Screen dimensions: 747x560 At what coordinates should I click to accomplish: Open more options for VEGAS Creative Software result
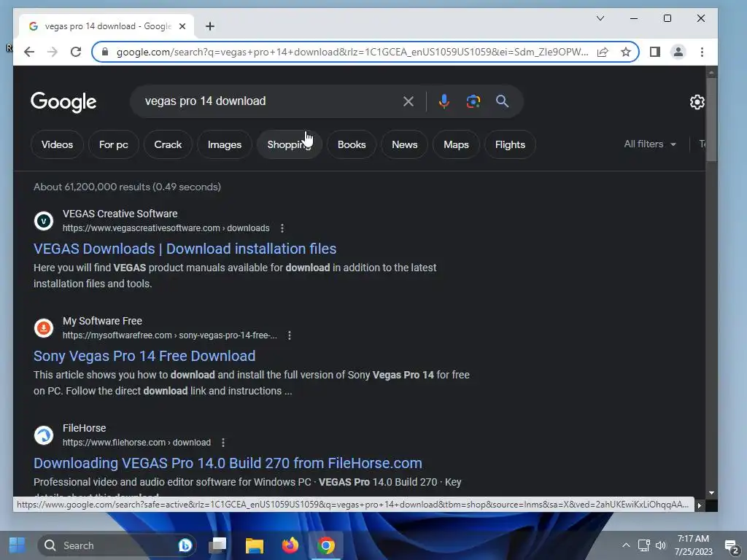click(282, 228)
